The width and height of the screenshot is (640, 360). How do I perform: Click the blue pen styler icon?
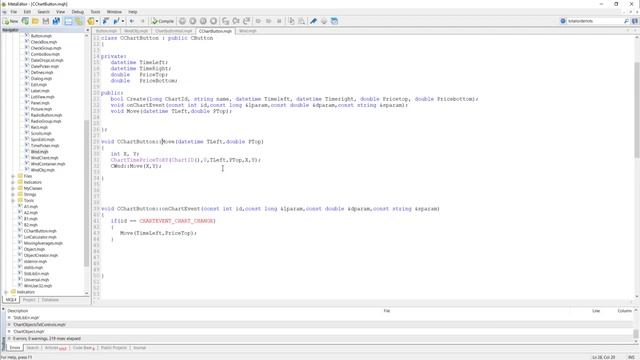pyautogui.click(x=313, y=21)
